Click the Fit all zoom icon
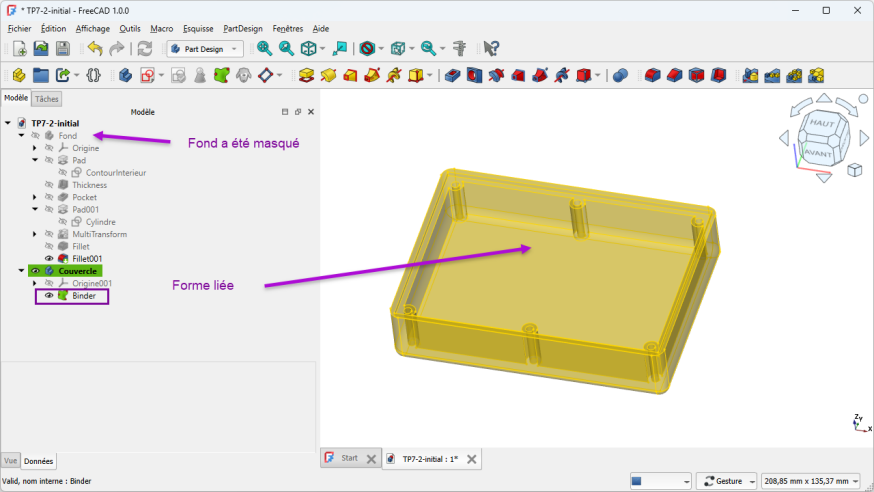 tap(264, 48)
